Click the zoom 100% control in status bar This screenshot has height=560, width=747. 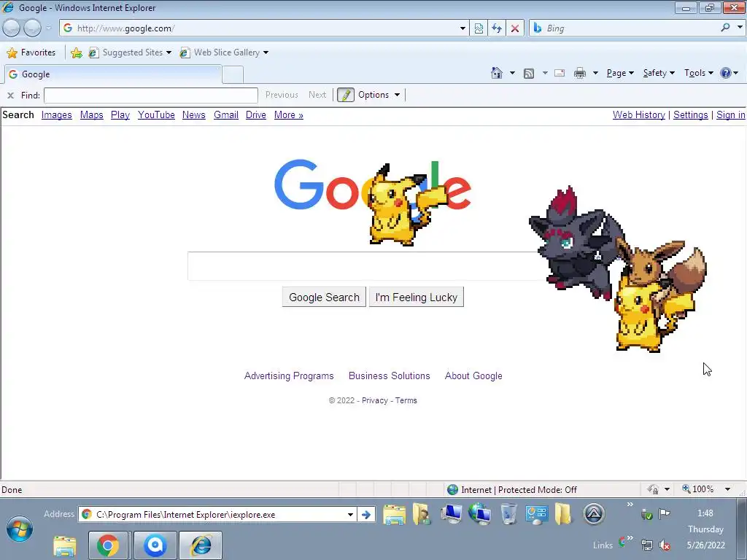(699, 489)
